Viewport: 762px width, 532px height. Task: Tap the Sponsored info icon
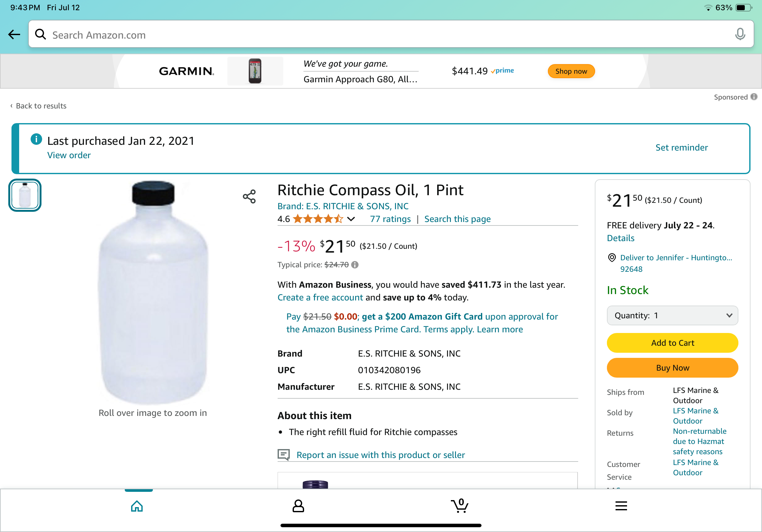click(x=754, y=97)
